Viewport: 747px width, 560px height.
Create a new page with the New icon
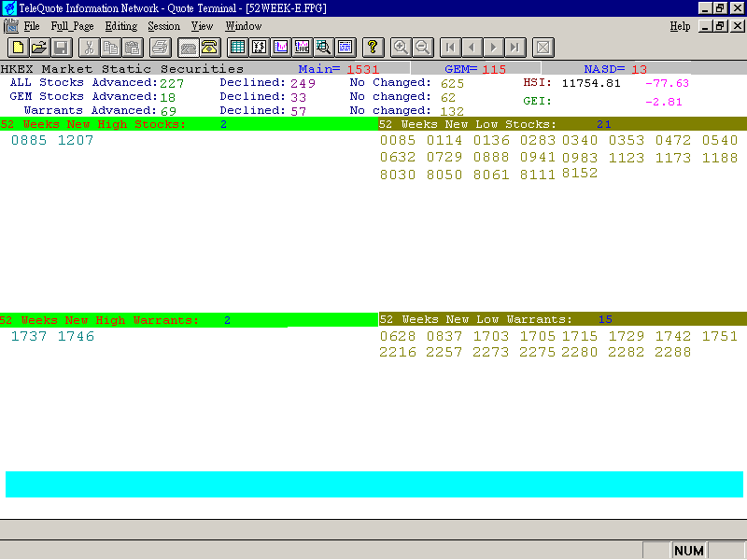point(18,48)
